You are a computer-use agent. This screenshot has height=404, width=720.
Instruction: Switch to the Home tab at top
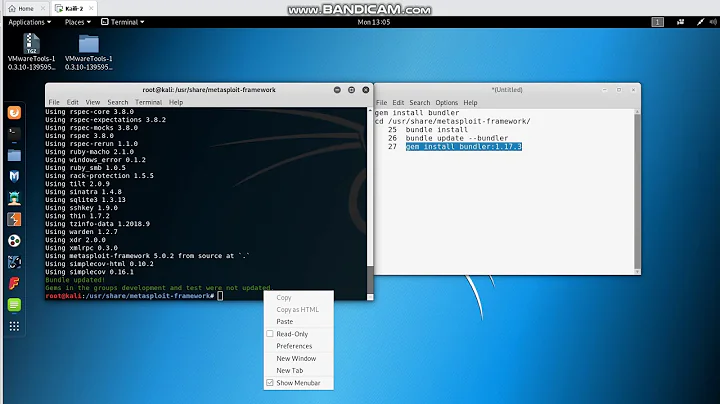coord(24,7)
